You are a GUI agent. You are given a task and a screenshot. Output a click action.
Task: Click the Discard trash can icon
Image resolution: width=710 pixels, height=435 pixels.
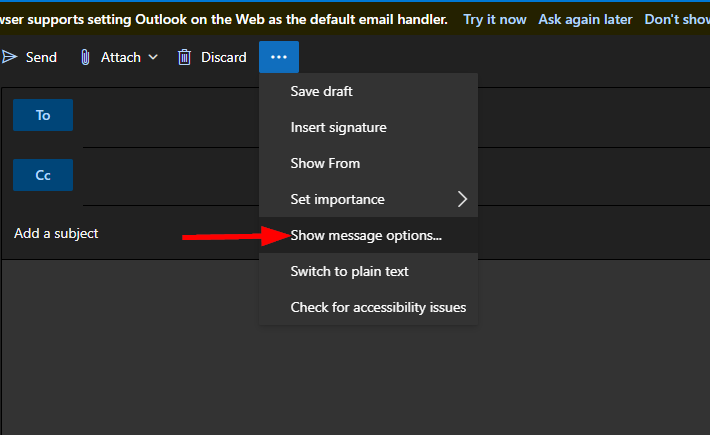[184, 57]
